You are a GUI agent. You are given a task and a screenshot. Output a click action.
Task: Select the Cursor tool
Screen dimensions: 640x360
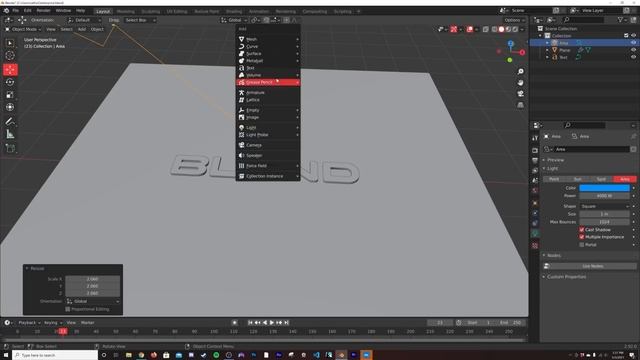tap(10, 56)
